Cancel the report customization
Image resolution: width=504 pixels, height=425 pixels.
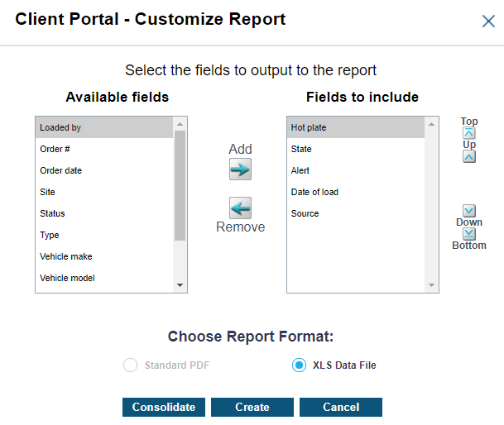340,407
